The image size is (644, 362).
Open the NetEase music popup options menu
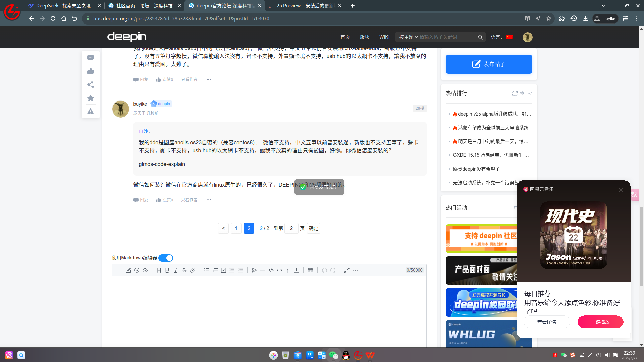click(x=607, y=190)
